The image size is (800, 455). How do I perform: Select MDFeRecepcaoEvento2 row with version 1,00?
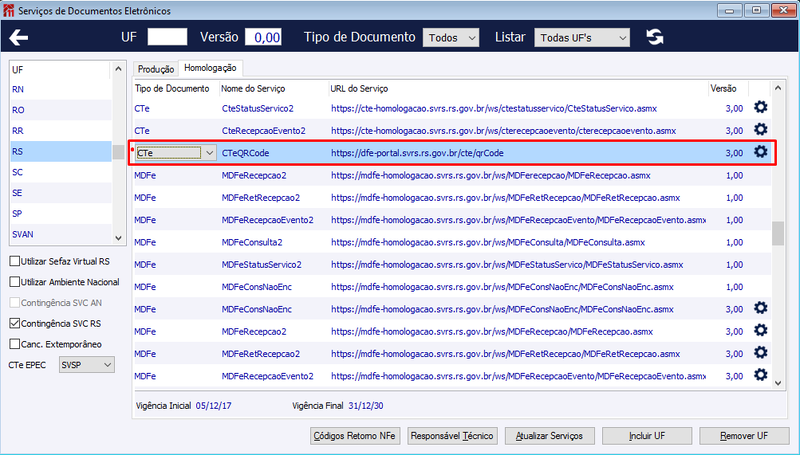pyautogui.click(x=452, y=220)
